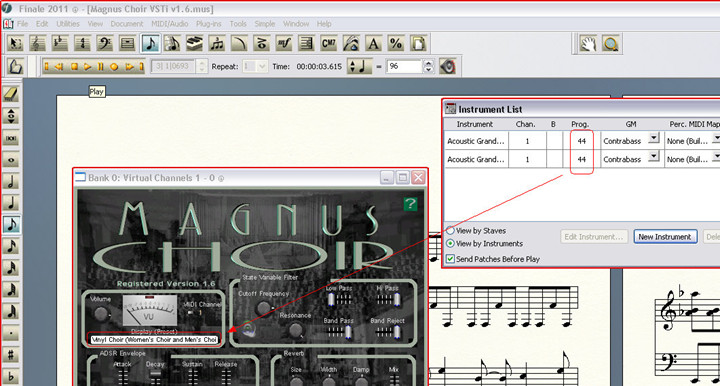
Task: Open the tempo beat unit note selector
Action: tap(359, 67)
